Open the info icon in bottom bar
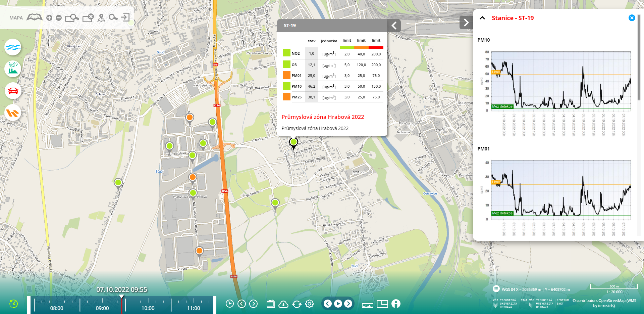 point(396,304)
